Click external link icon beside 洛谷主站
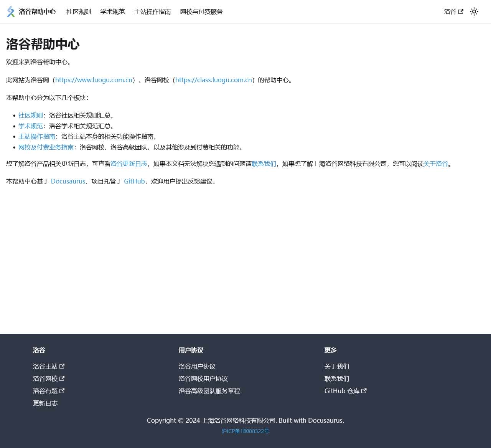491x448 pixels. coord(62,366)
